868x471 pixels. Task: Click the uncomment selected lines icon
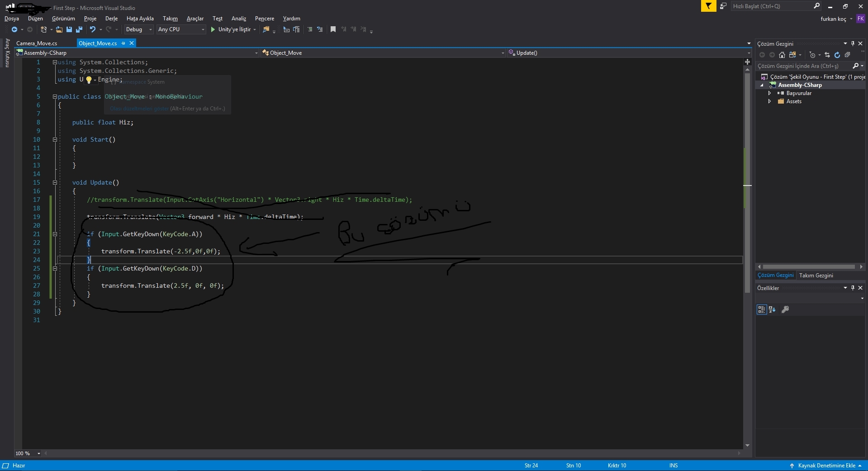pyautogui.click(x=320, y=29)
